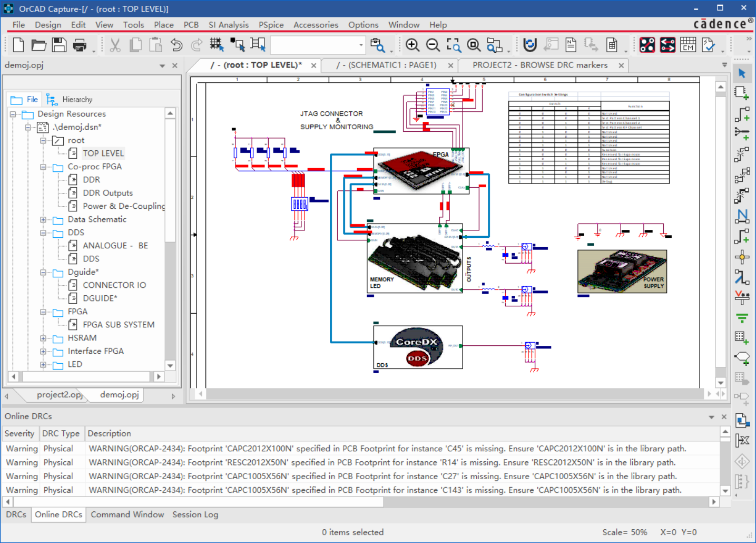The width and height of the screenshot is (756, 543).
Task: Select FPGA SUB SYSTEM page
Action: [119, 325]
